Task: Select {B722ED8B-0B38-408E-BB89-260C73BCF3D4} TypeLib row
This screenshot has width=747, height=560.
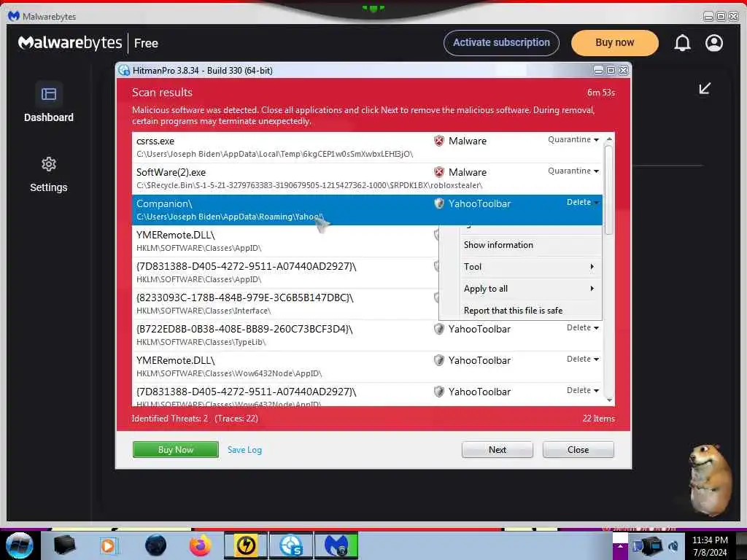Action: coord(367,335)
